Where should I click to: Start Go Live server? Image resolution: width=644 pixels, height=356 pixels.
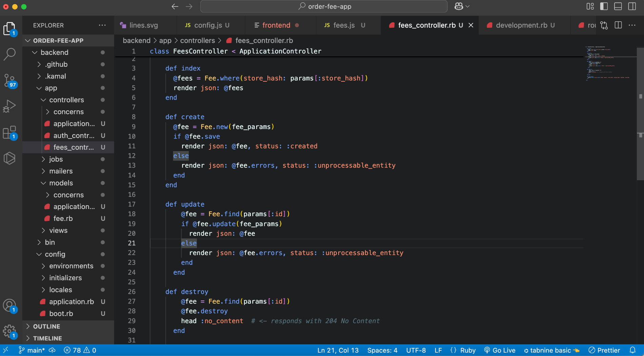click(x=500, y=350)
